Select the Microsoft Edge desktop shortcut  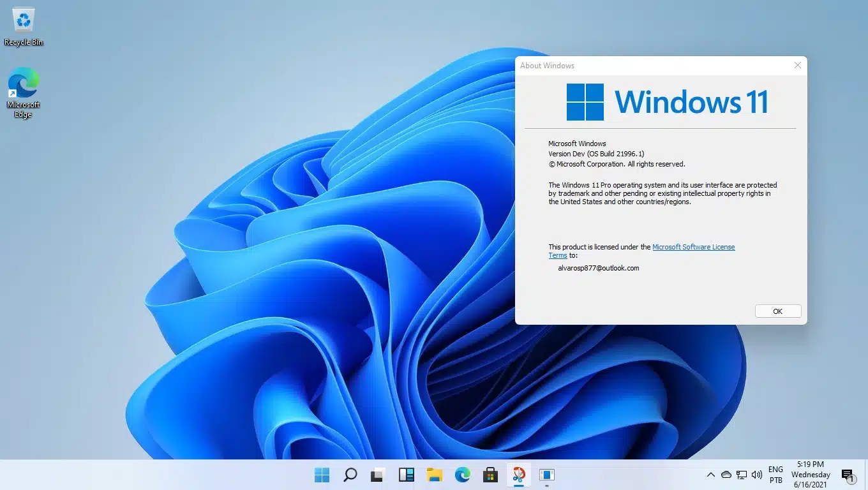(x=24, y=93)
